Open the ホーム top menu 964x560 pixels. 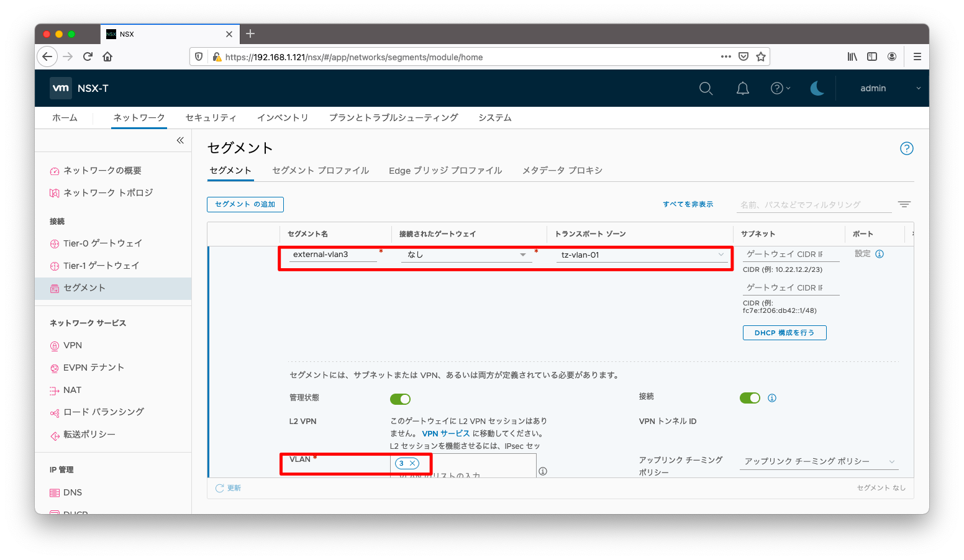(x=65, y=117)
